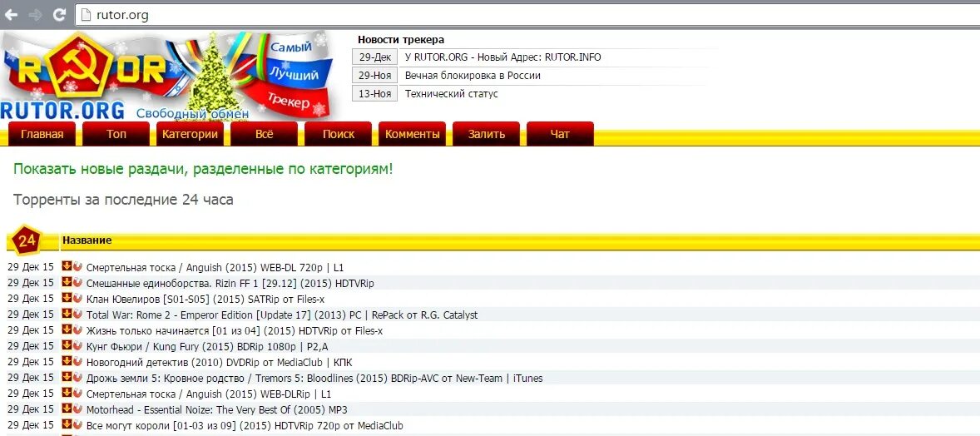Open Motorhead Essential Noize torrent page
The image size is (980, 436).
[217, 409]
